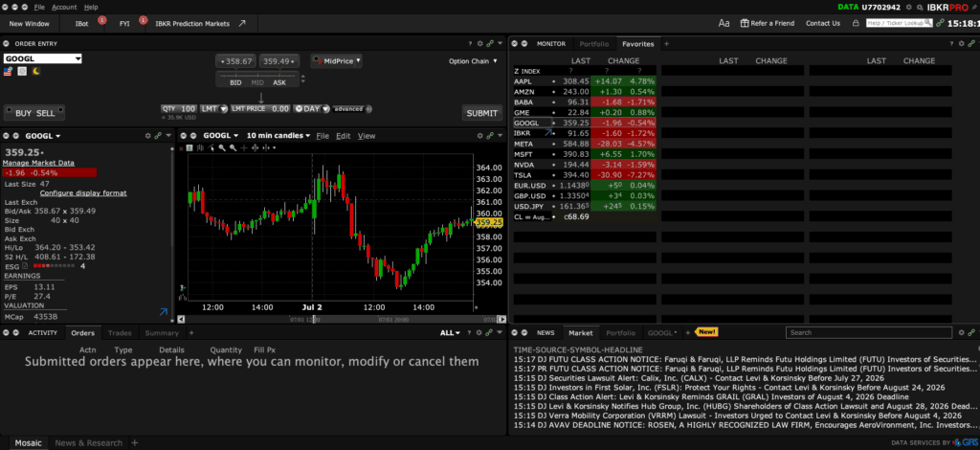The width and height of the screenshot is (980, 450).
Task: Click the second magnifier zoom tool in chart toolbar
Action: click(234, 148)
